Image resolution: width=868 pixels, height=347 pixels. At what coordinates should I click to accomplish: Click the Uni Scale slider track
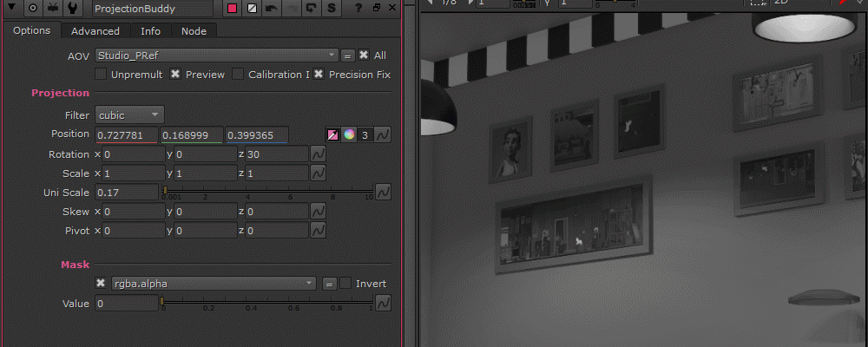pos(268,191)
